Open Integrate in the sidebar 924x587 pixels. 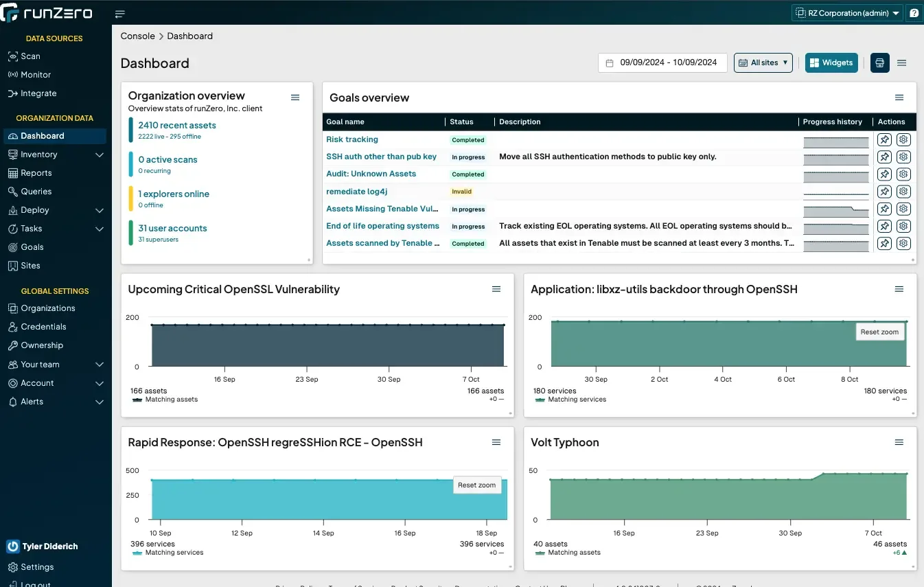tap(38, 93)
